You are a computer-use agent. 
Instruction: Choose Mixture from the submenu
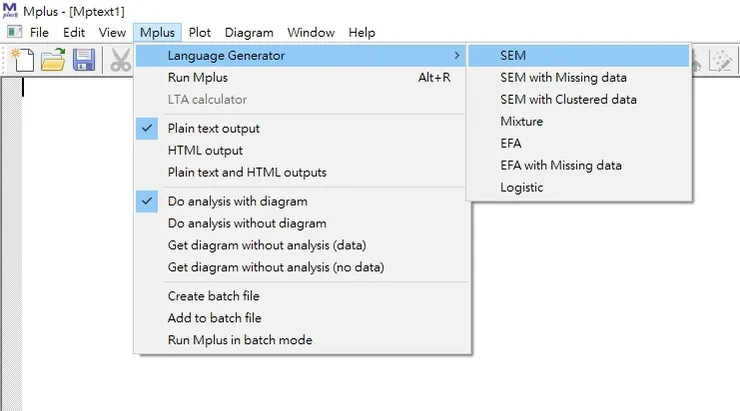pyautogui.click(x=521, y=121)
